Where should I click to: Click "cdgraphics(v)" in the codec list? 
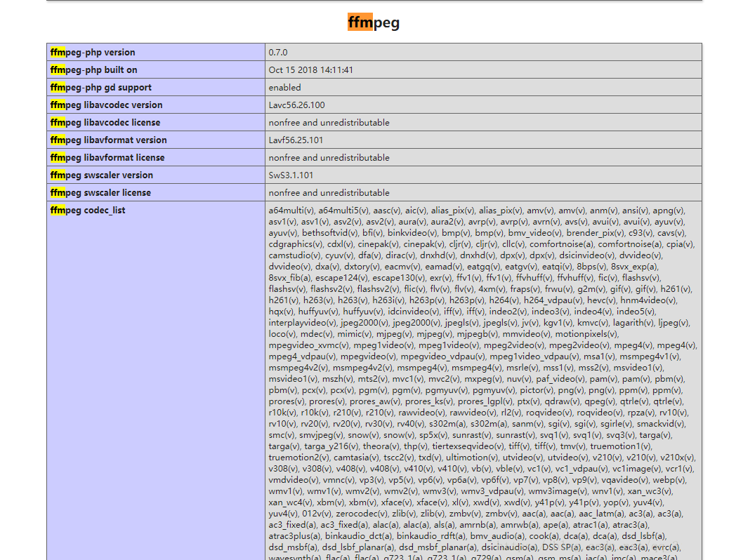[x=296, y=244]
